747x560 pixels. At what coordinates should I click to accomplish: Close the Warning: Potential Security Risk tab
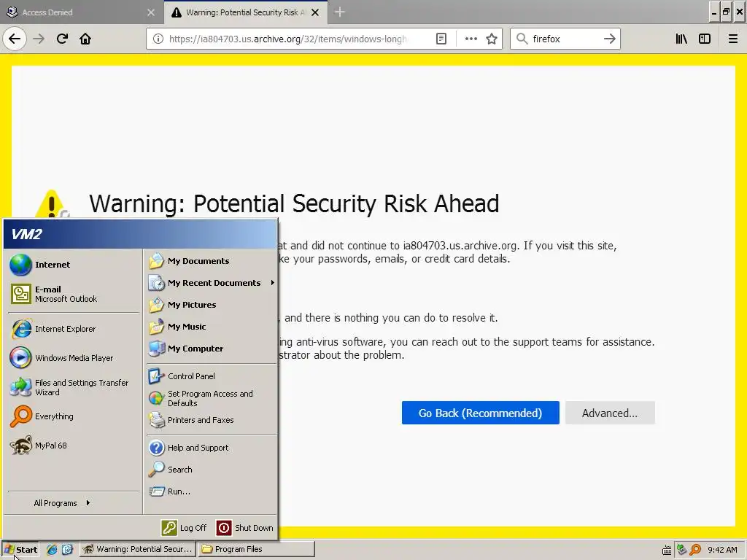point(315,12)
